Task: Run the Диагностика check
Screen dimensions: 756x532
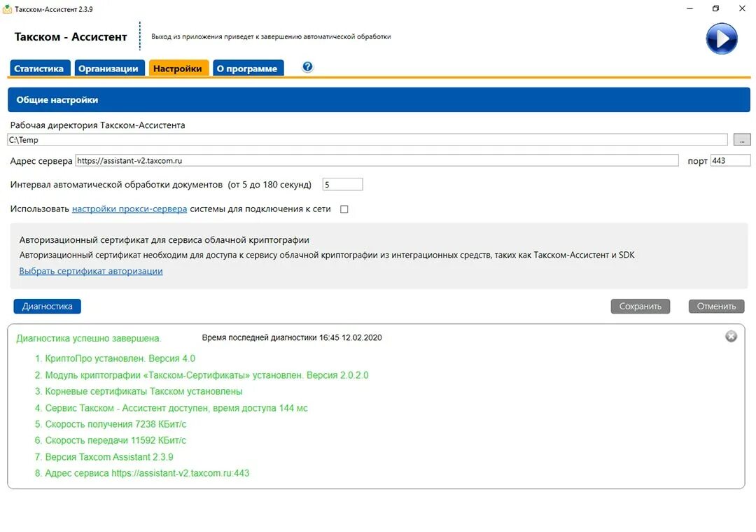Action: (x=48, y=307)
